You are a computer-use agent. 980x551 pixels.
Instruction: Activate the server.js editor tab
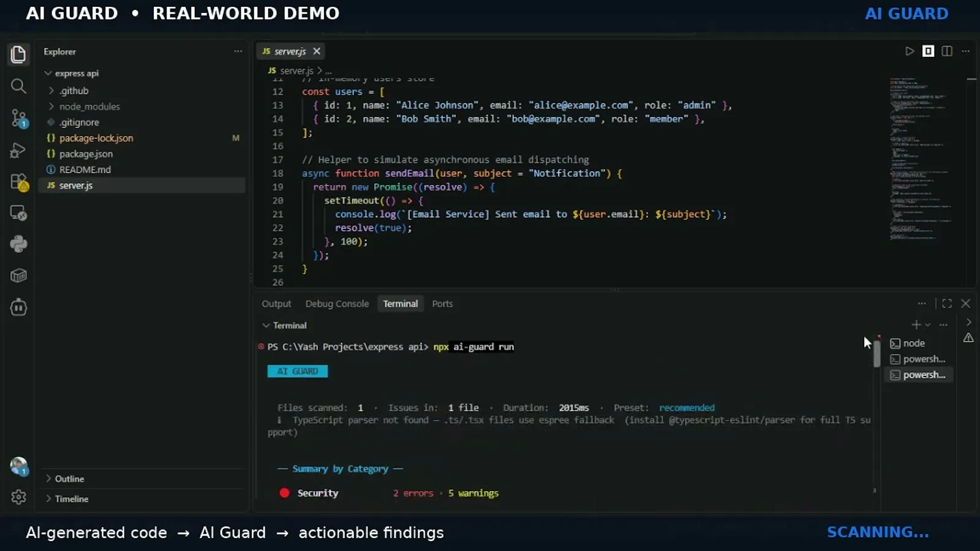click(x=290, y=51)
